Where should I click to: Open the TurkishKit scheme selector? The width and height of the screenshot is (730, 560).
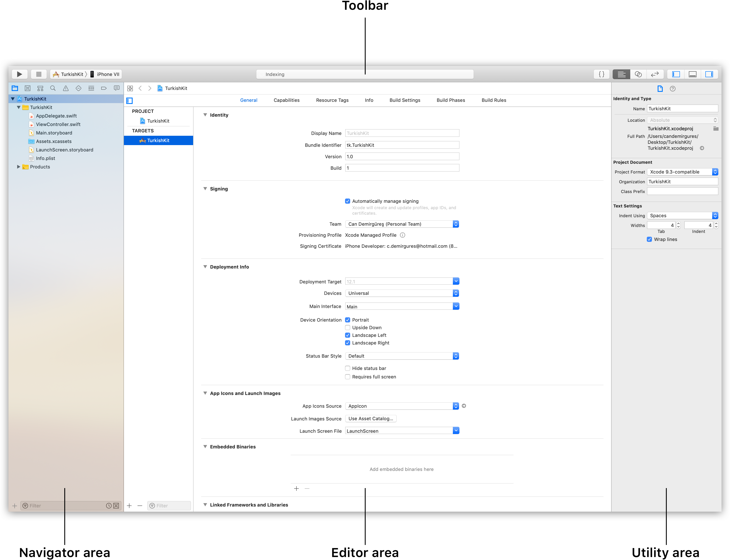(68, 74)
